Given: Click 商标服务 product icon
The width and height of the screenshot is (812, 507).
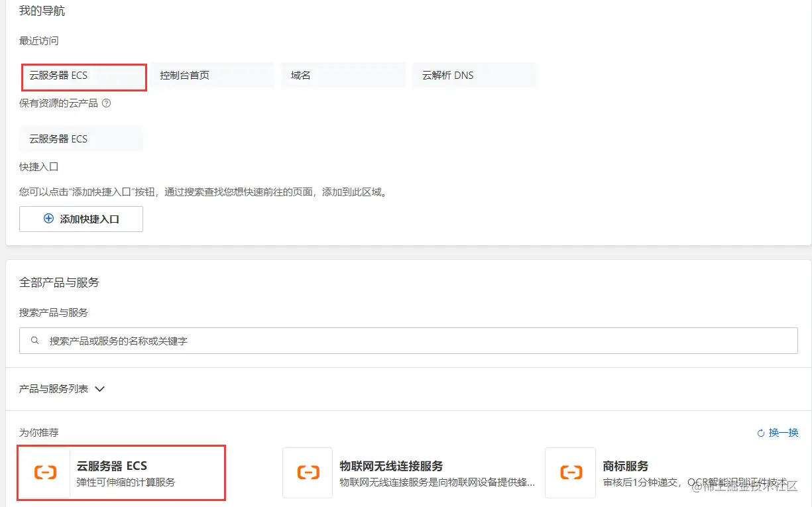Looking at the screenshot, I should tap(570, 473).
